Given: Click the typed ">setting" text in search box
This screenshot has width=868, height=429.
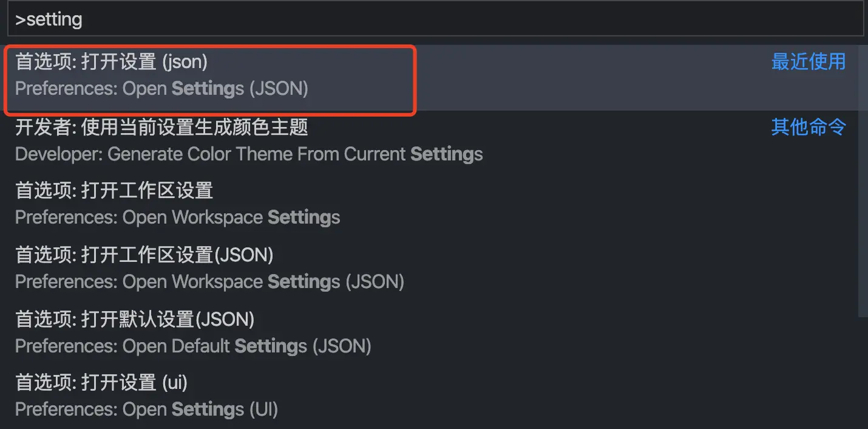Looking at the screenshot, I should [49, 20].
